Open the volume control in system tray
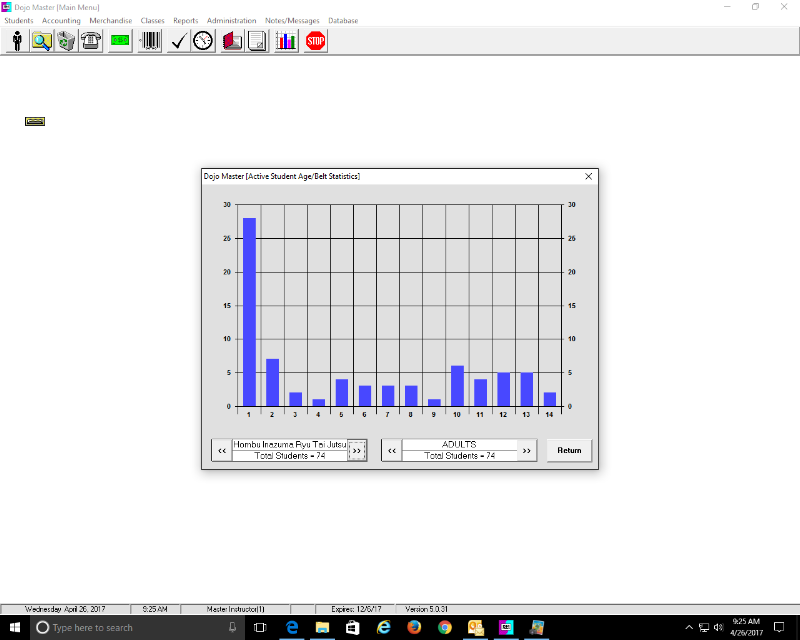Image resolution: width=800 pixels, height=640 pixels. point(718,627)
